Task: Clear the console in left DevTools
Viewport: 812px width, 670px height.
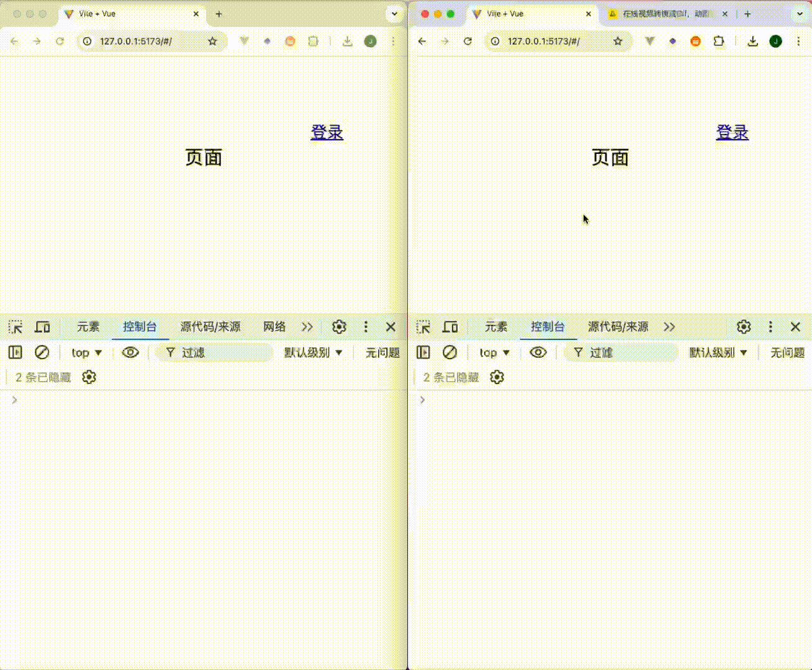Action: [x=42, y=352]
